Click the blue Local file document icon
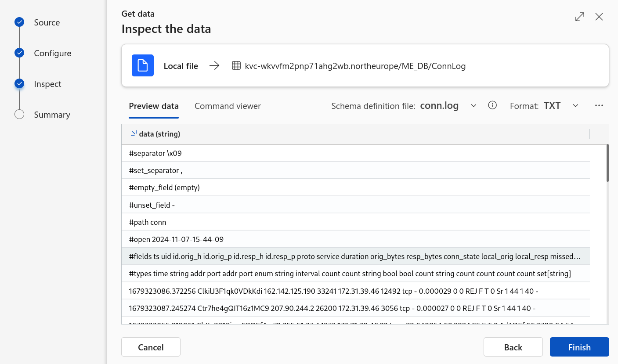 point(143,65)
